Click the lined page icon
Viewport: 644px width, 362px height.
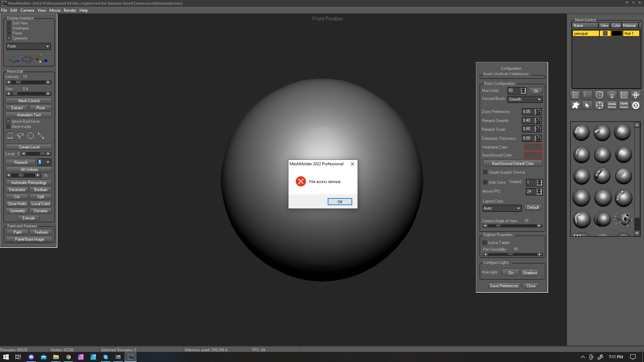click(624, 95)
